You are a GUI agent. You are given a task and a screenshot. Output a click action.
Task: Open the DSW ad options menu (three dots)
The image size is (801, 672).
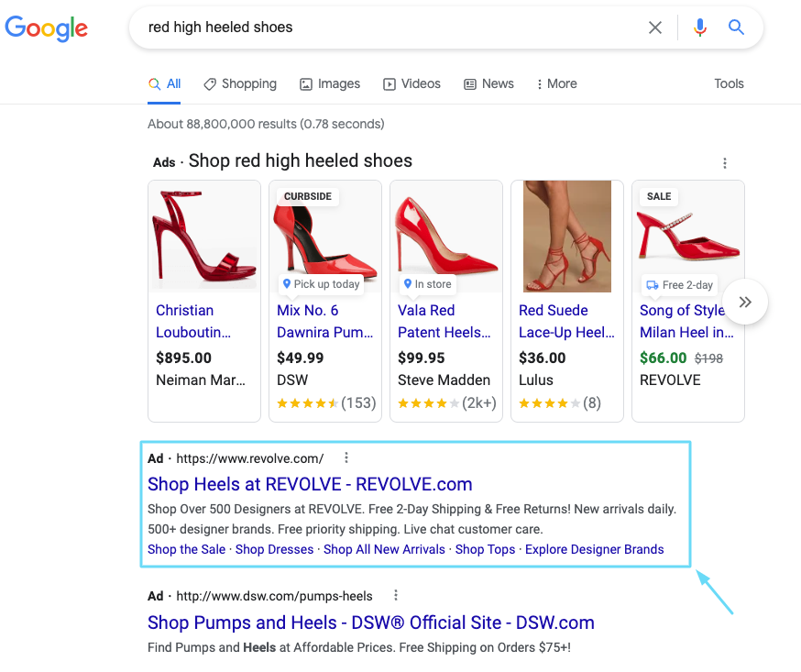click(x=395, y=595)
